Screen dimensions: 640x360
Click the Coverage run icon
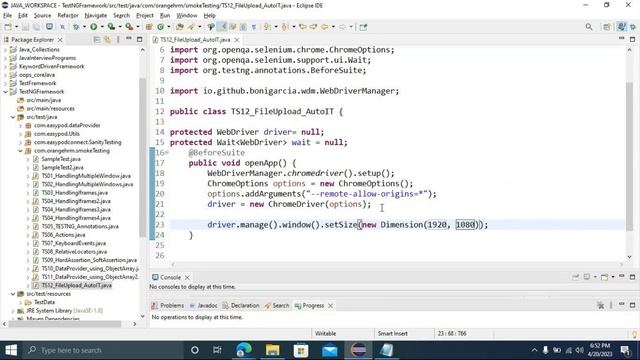click(111, 27)
